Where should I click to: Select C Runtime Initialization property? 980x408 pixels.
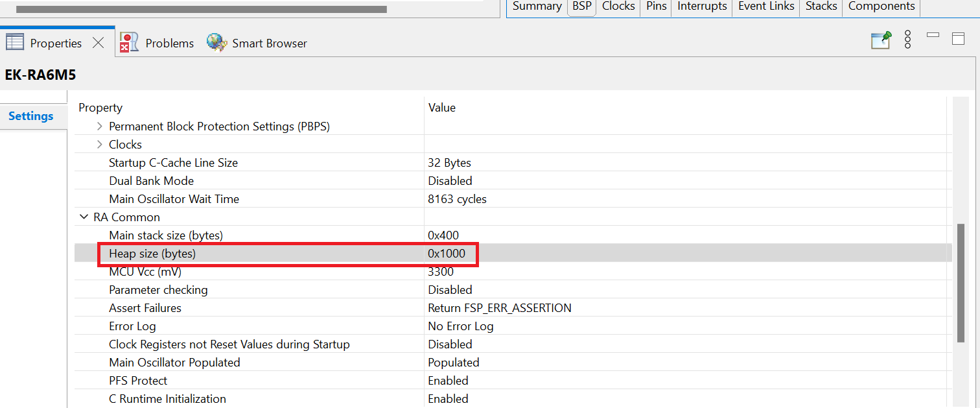point(167,399)
